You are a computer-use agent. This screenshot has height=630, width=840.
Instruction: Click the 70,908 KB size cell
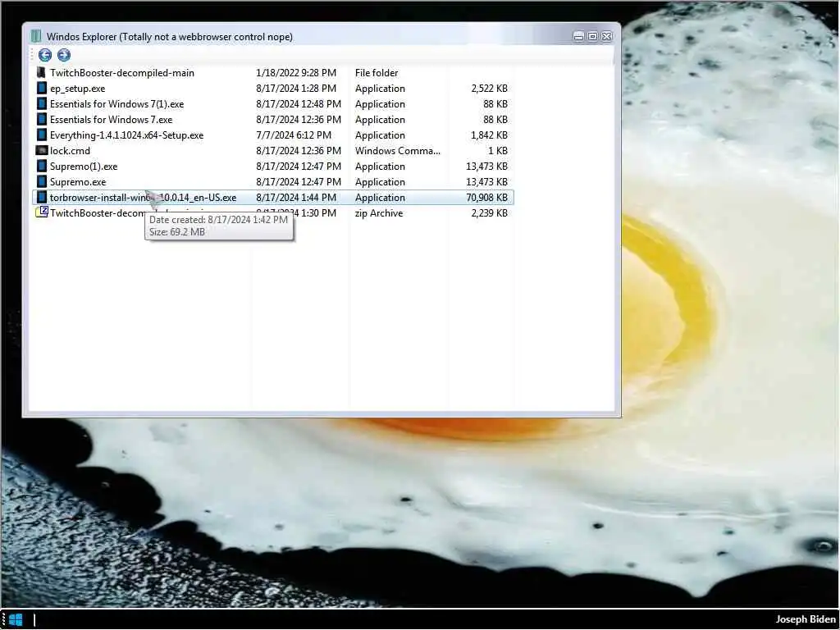(487, 197)
